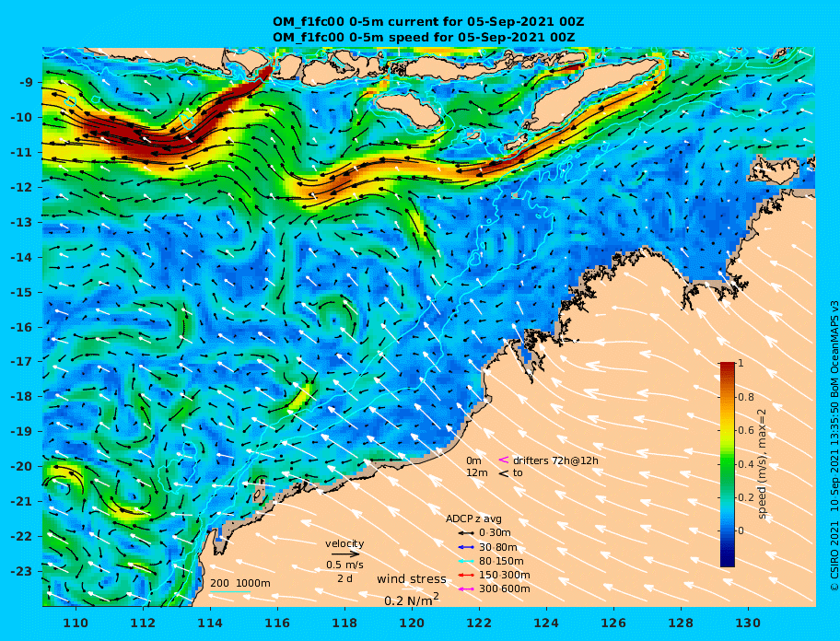Image resolution: width=840 pixels, height=641 pixels.
Task: Click the "2 d" label under the velocity scale
Action: tap(345, 579)
